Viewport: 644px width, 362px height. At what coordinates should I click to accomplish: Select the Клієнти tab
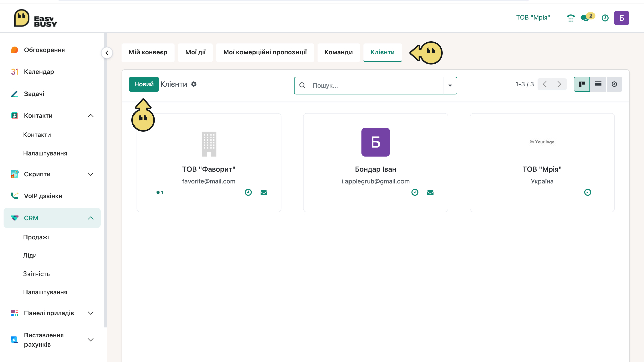382,52
